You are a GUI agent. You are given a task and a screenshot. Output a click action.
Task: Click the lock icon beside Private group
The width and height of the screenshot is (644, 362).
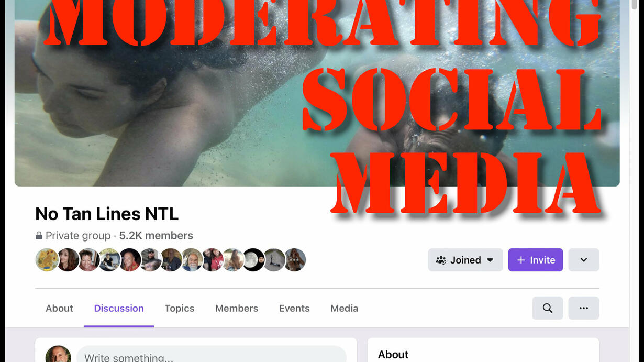[x=39, y=236]
